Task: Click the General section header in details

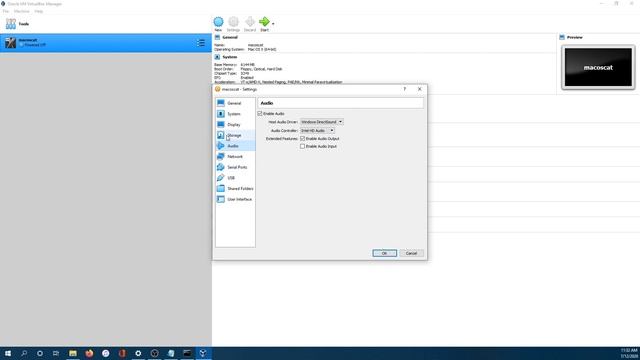Action: [230, 37]
